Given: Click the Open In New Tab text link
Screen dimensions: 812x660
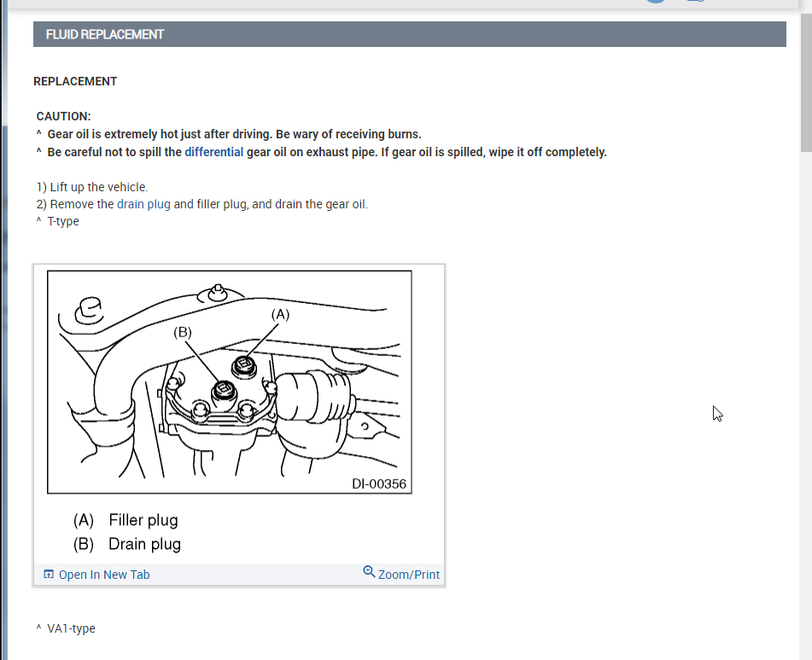Looking at the screenshot, I should 104,575.
